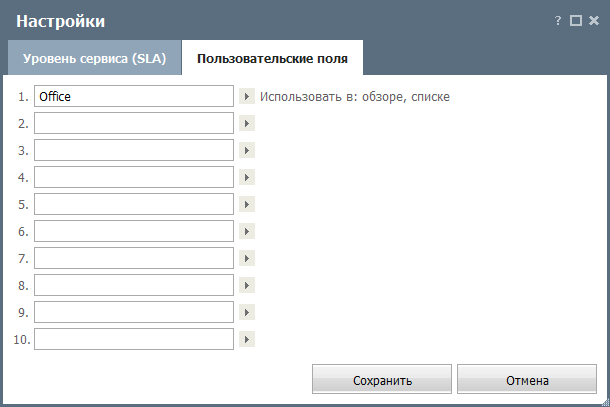
Task: Switch to Уровень сервиса (SLA) tab
Action: pyautogui.click(x=95, y=58)
